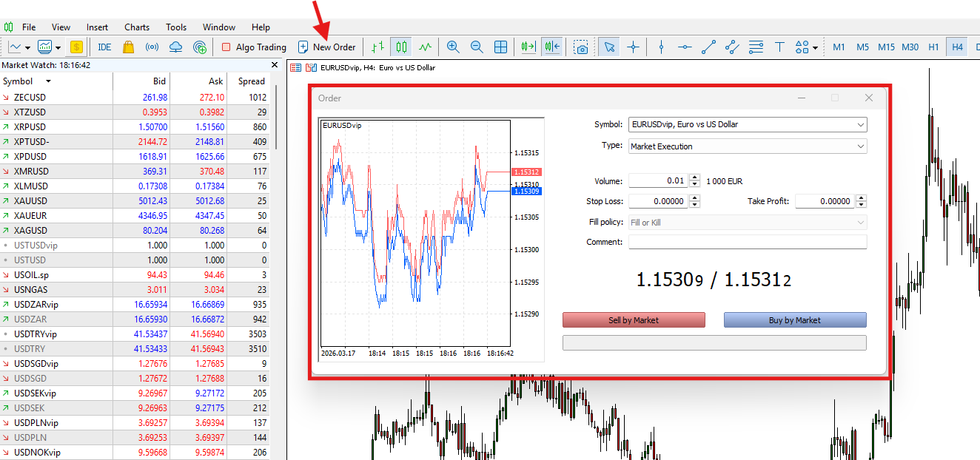Expand the chart type dropdown in toolbar

tap(27, 47)
